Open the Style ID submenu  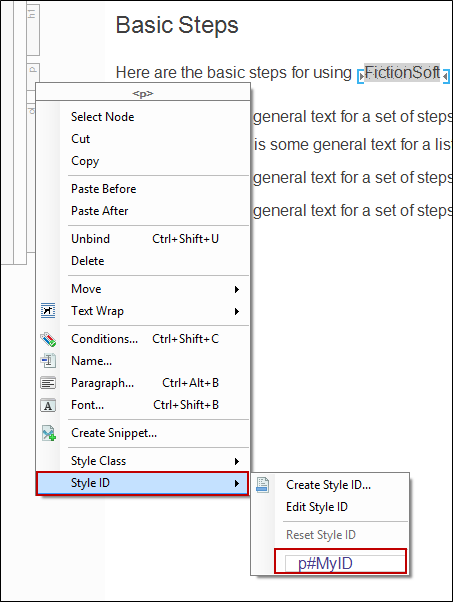[142, 483]
